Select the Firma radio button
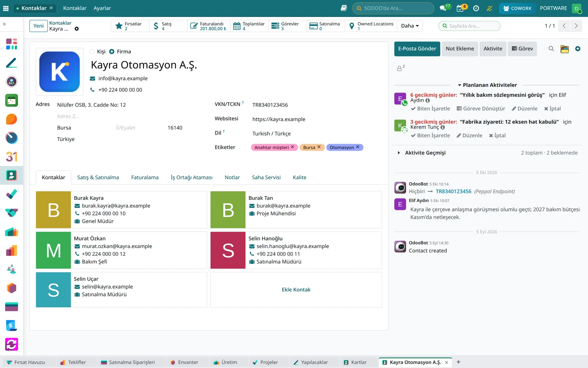The width and height of the screenshot is (588, 368). point(112,52)
